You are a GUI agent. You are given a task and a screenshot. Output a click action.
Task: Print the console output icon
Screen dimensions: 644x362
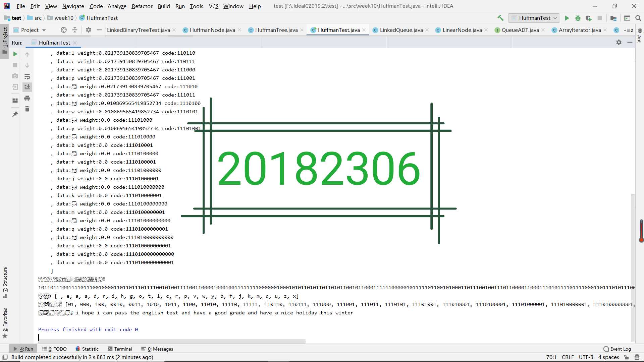click(x=27, y=98)
